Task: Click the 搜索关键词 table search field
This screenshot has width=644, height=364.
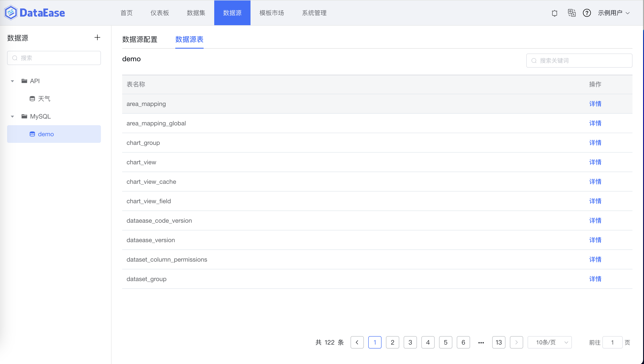Action: click(579, 61)
